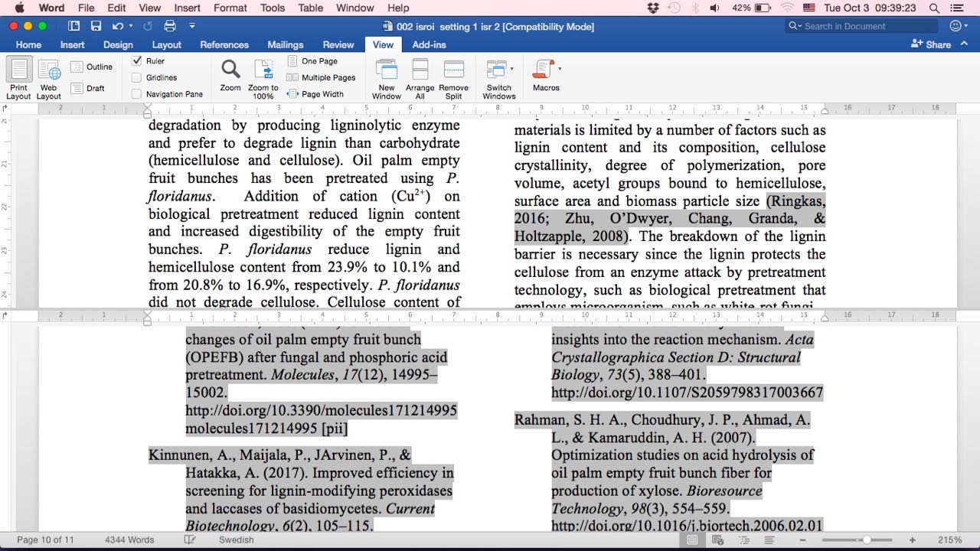Expand the Switch Windows dropdown
Image resolution: width=980 pixels, height=551 pixels.
(511, 69)
